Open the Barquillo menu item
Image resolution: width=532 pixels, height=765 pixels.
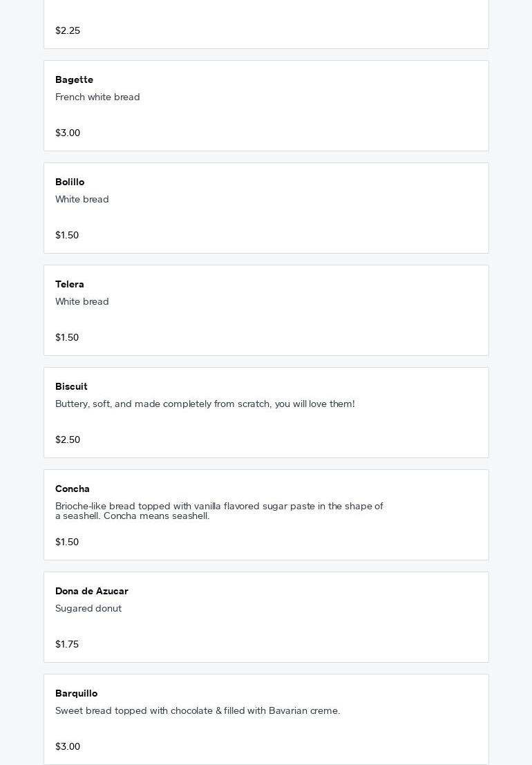pos(76,693)
